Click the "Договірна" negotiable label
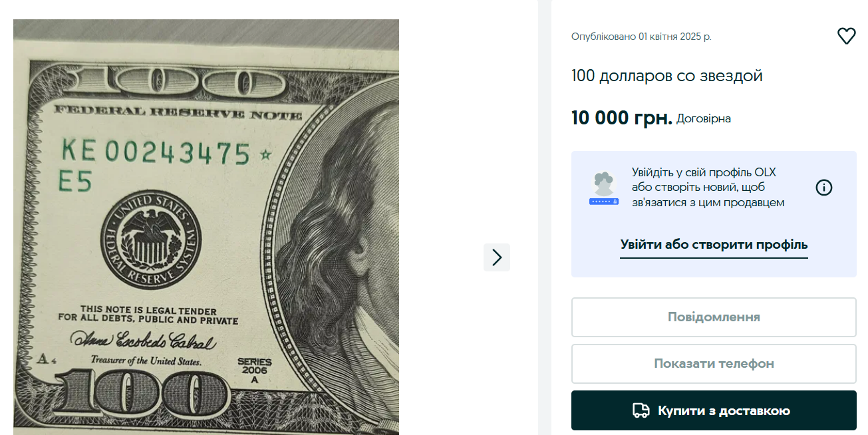This screenshot has width=868, height=435. click(703, 119)
